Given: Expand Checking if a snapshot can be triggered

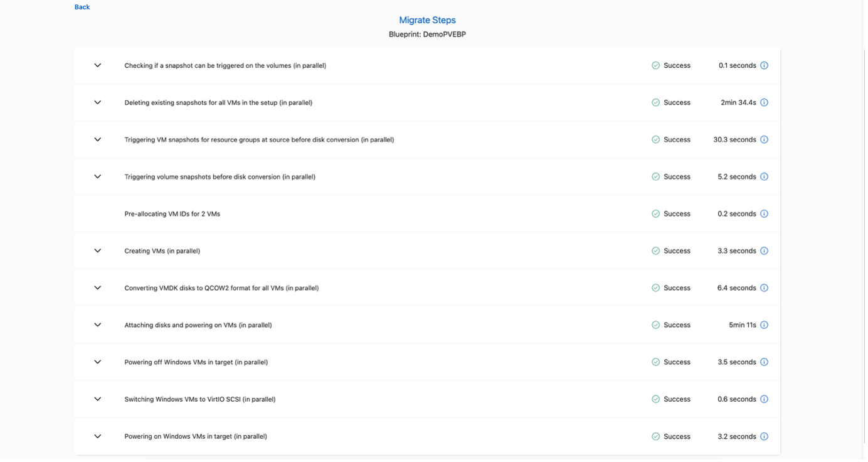Looking at the screenshot, I should [98, 65].
